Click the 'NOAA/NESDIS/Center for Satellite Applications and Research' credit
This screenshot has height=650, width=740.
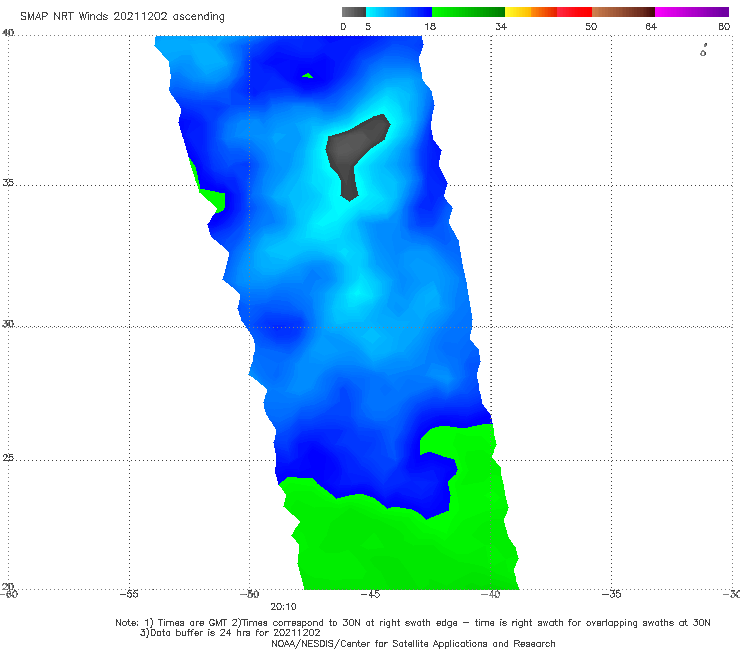(413, 643)
